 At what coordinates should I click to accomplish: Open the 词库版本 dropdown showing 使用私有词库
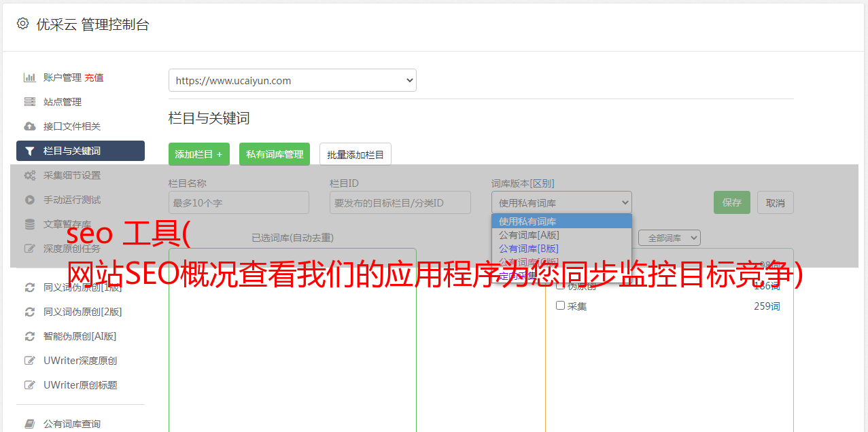pyautogui.click(x=561, y=202)
